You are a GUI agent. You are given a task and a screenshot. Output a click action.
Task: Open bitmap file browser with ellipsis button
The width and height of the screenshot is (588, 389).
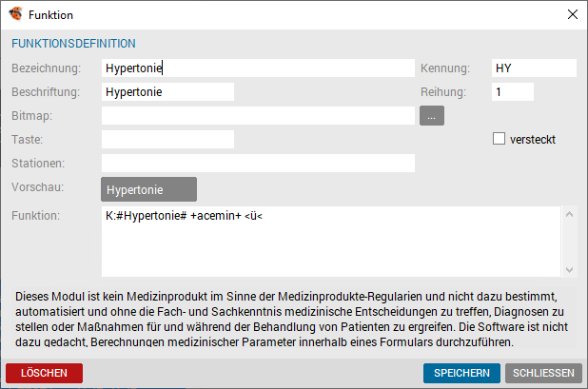[432, 115]
